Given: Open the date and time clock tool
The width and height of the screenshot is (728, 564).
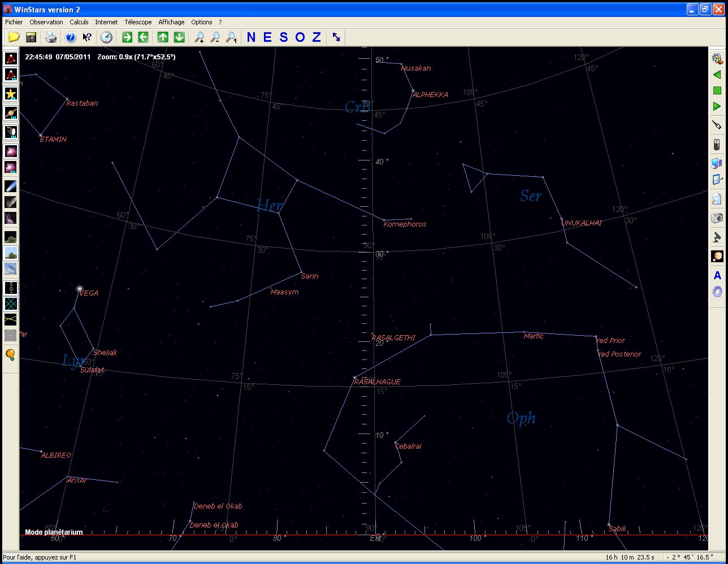Looking at the screenshot, I should point(106,38).
